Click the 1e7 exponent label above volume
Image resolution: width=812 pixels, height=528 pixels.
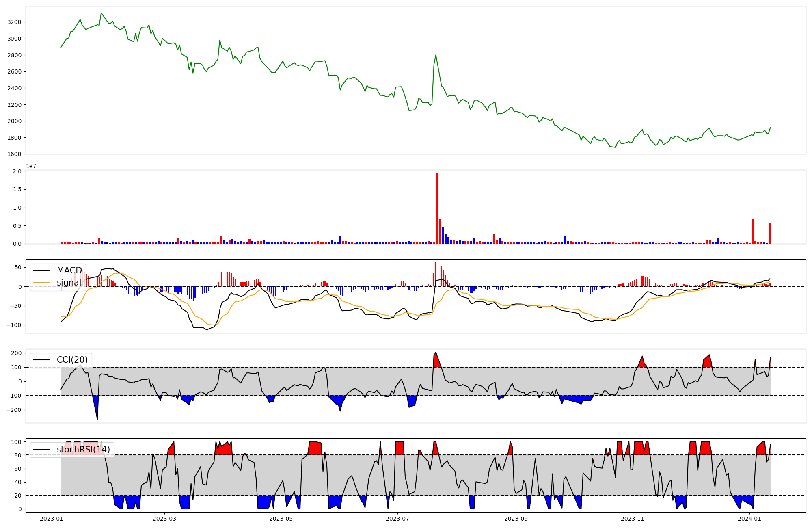coord(32,166)
